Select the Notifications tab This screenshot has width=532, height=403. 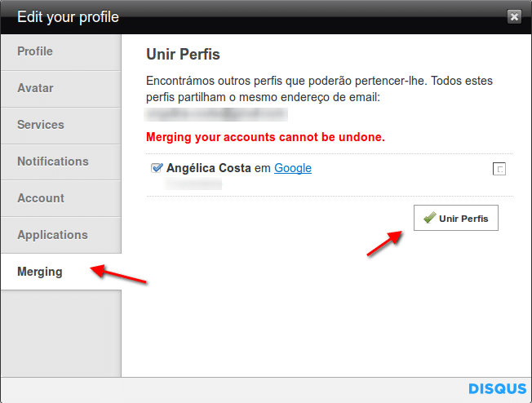(53, 162)
